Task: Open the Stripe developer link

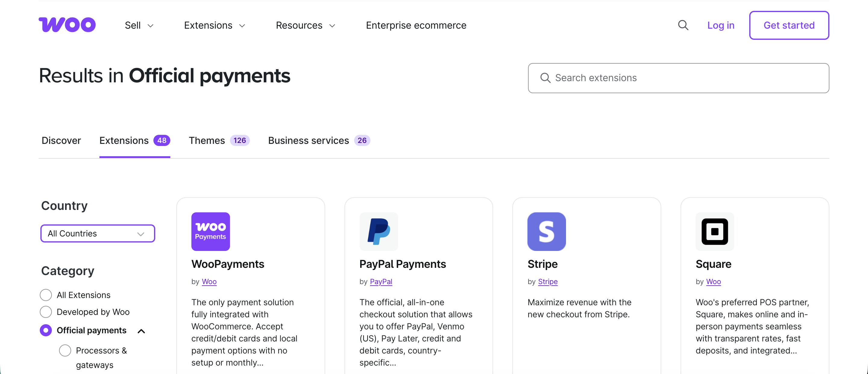Action: [x=548, y=281]
